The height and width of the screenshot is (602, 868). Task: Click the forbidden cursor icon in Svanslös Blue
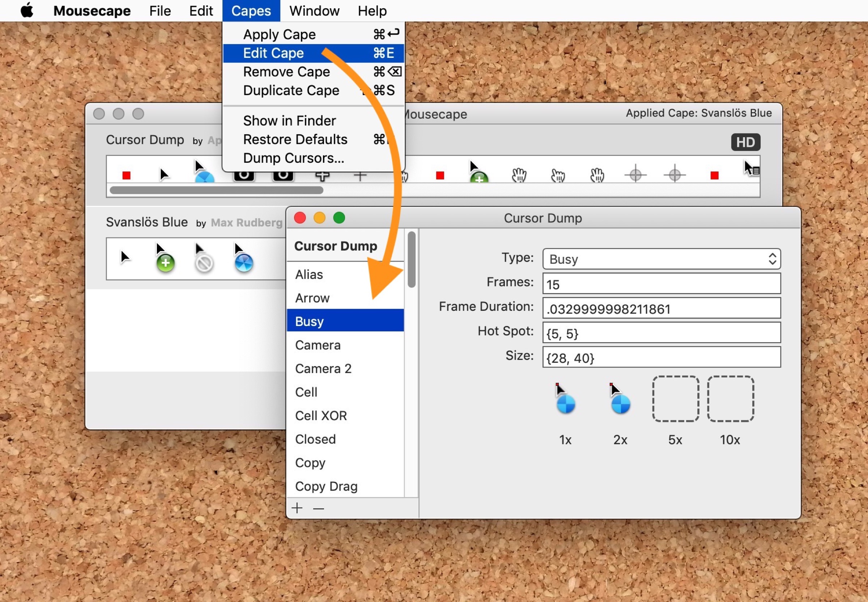[204, 259]
